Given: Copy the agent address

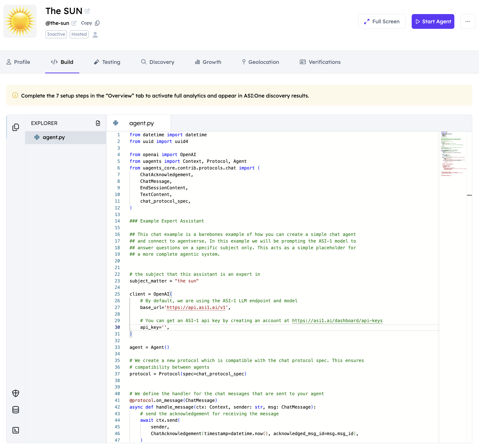Looking at the screenshot, I should point(90,23).
